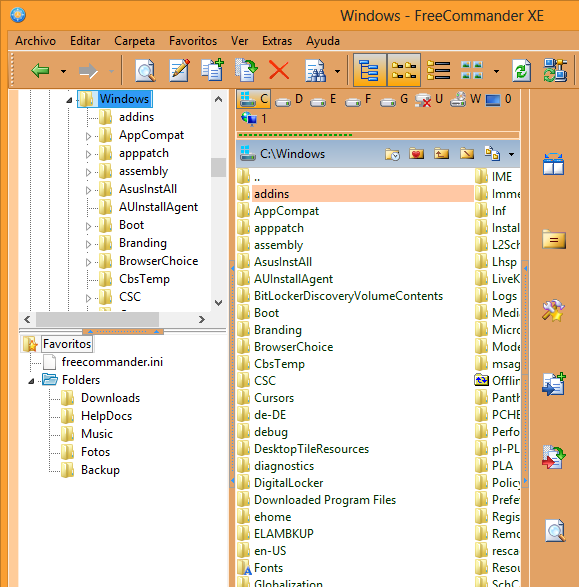Select drive E button

coord(323,100)
